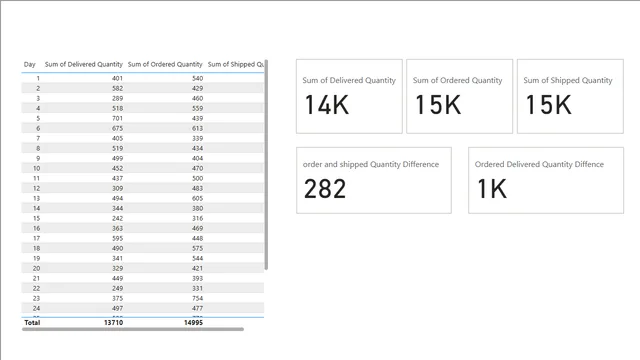Click delivered value 341 for day 19
This screenshot has width=640, height=360.
point(117,258)
